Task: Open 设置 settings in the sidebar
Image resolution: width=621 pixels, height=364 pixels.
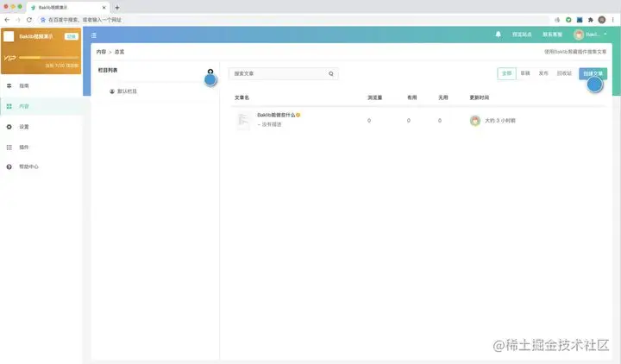Action: click(41, 127)
